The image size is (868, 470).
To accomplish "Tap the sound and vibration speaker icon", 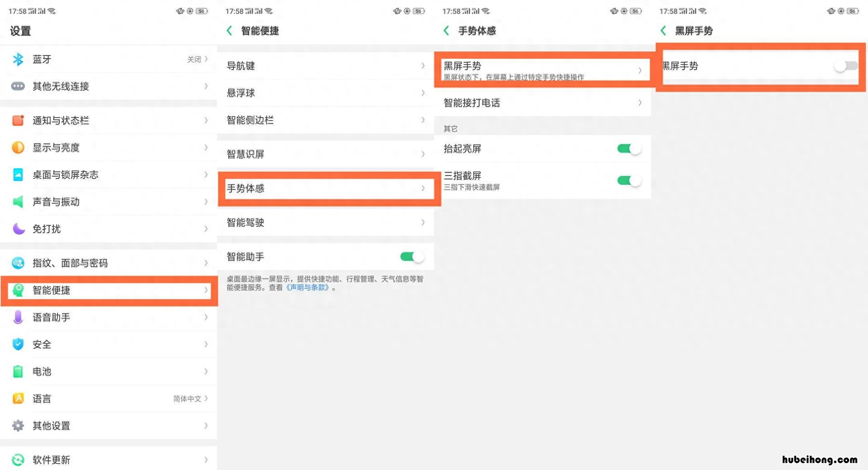I will [x=18, y=202].
